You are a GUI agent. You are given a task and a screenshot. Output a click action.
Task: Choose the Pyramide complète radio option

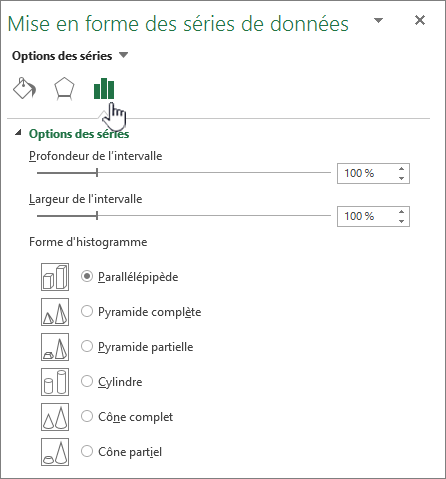coord(87,311)
